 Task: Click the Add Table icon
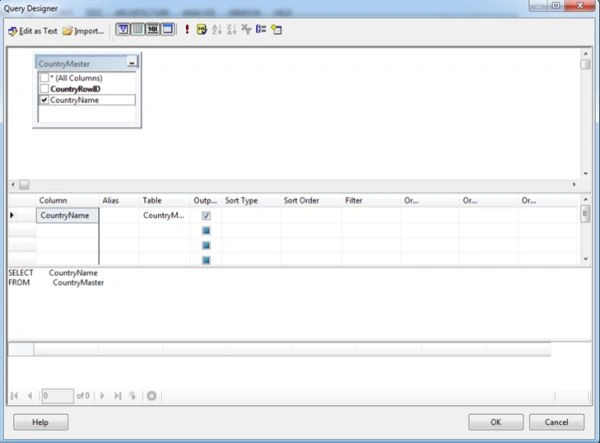point(276,29)
